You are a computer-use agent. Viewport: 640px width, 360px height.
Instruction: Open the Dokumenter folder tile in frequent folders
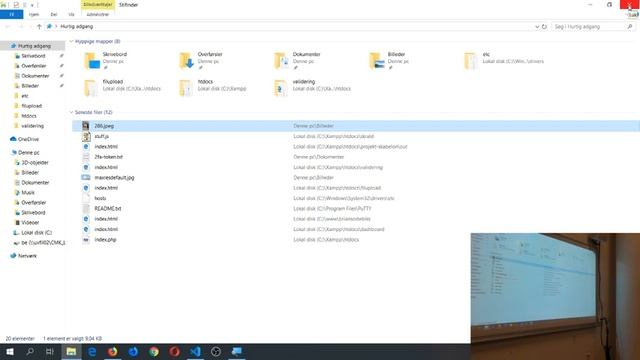click(x=298, y=61)
